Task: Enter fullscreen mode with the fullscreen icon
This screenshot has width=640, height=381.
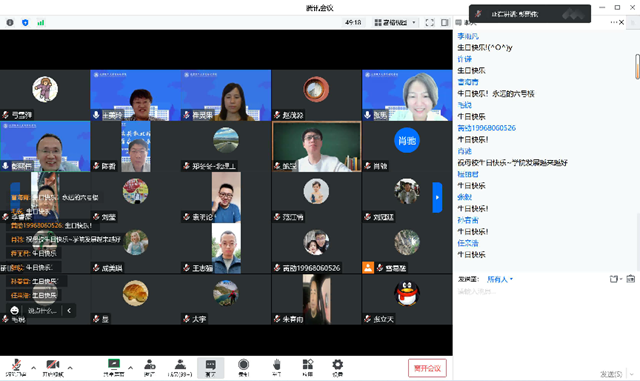Action: [430, 22]
